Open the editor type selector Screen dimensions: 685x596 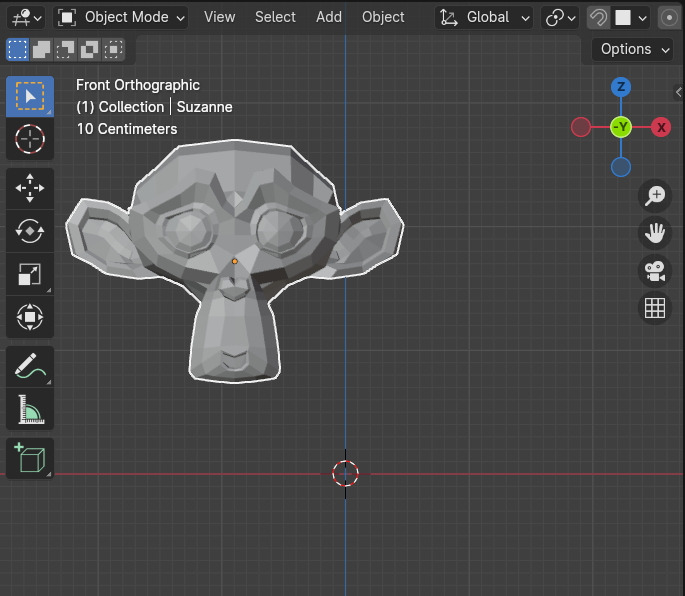[x=26, y=17]
